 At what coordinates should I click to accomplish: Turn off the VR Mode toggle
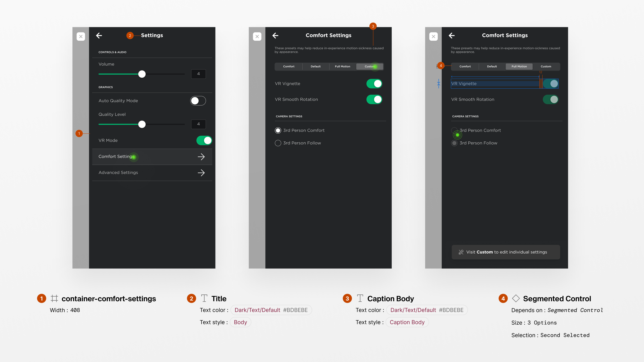pos(204,140)
